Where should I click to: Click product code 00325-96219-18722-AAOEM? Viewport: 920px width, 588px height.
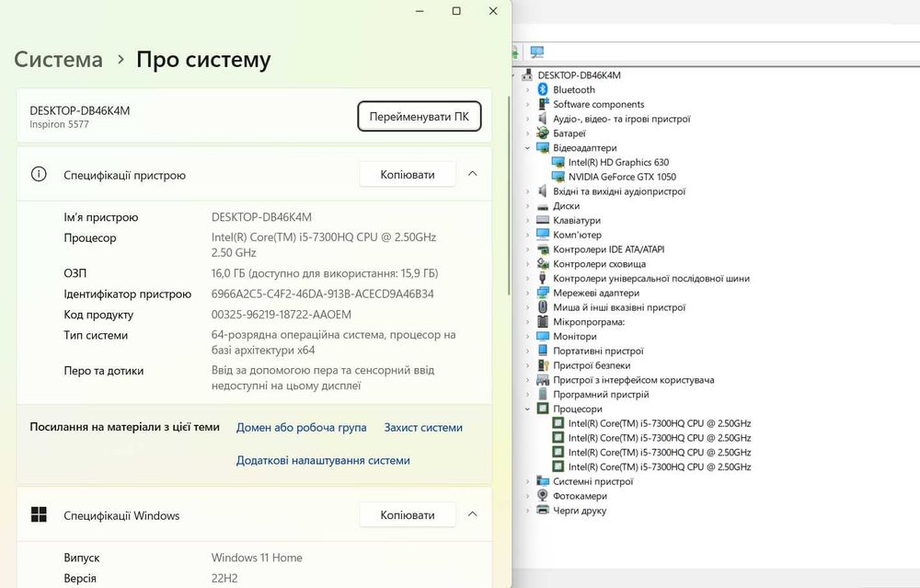[281, 315]
